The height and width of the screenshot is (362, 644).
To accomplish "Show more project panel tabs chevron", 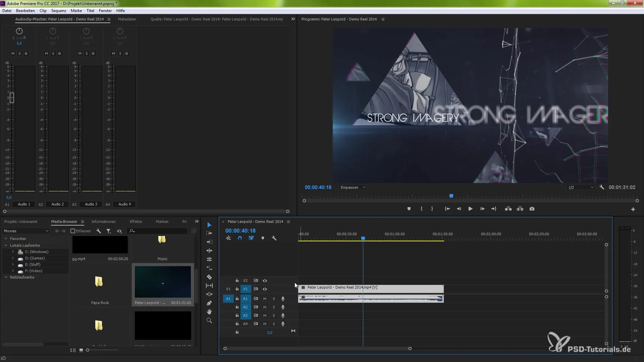I will (197, 222).
